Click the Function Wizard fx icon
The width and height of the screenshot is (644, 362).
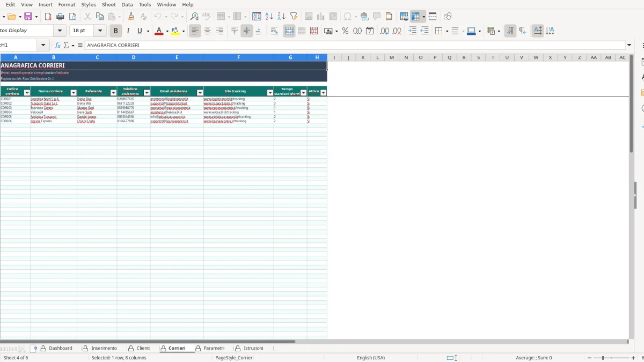coord(57,46)
